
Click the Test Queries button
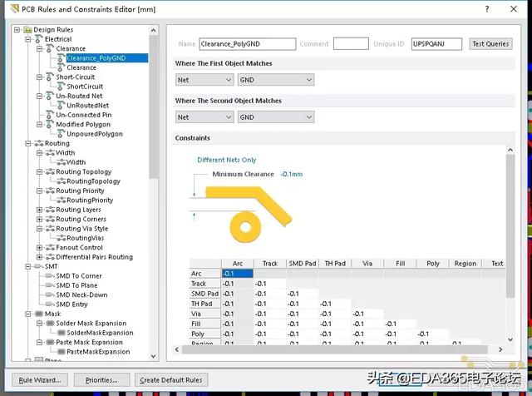490,44
